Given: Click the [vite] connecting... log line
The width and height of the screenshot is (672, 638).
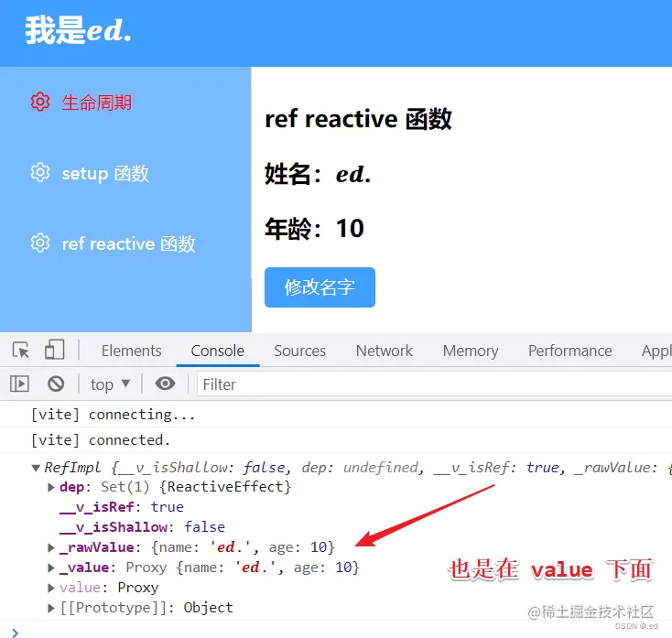Looking at the screenshot, I should [113, 415].
